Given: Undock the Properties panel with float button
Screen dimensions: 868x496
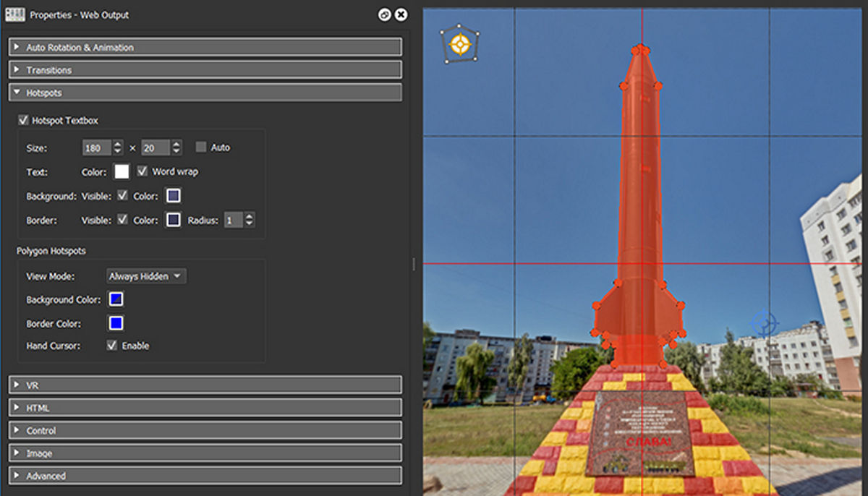Looking at the screenshot, I should point(385,14).
